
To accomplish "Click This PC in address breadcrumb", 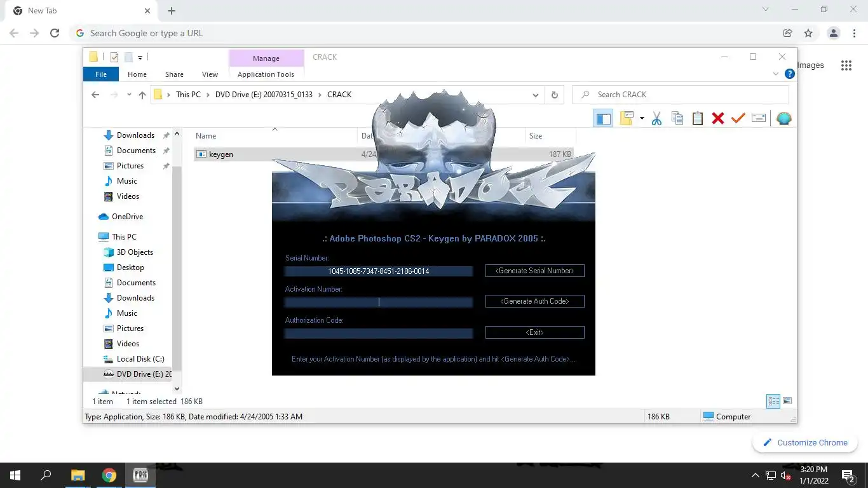I will pyautogui.click(x=188, y=95).
